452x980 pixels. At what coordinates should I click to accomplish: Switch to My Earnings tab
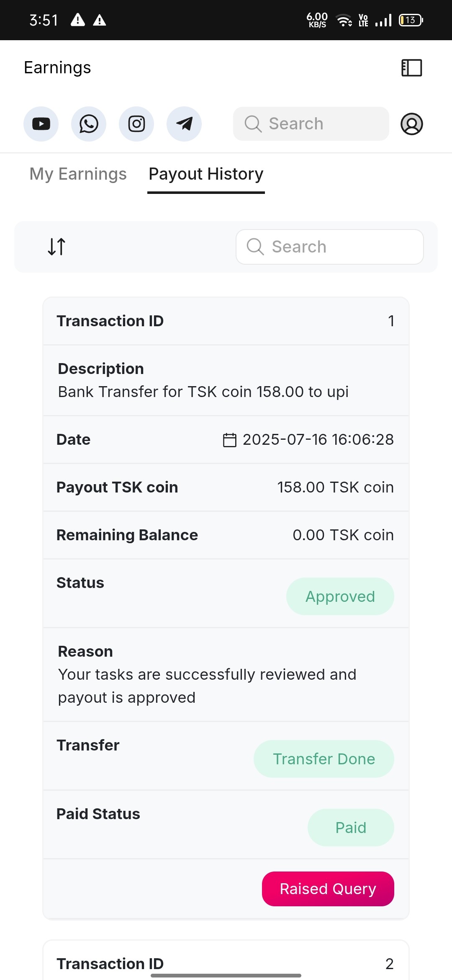(78, 174)
